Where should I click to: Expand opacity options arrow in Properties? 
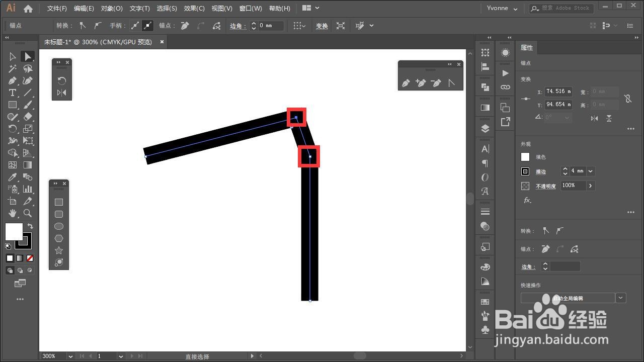coord(591,186)
